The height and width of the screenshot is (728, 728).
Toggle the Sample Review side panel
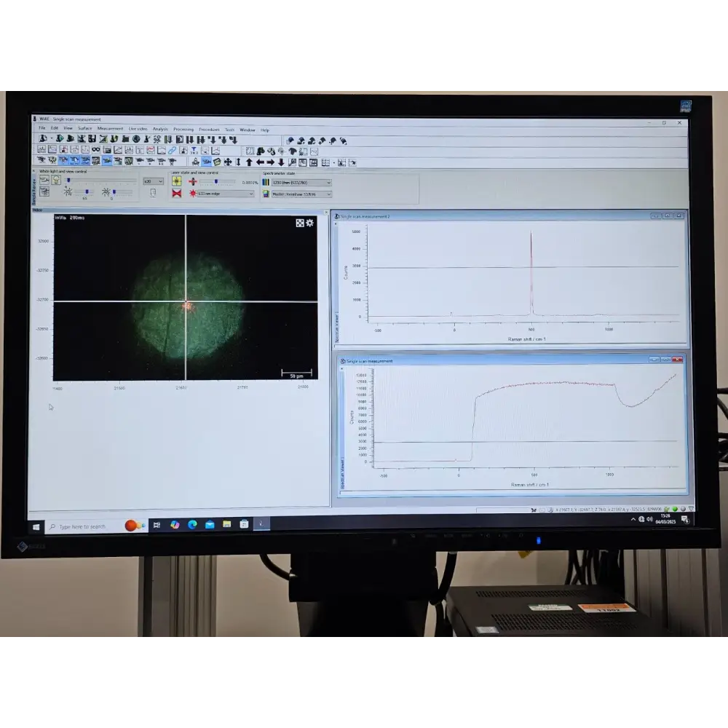pos(35,186)
